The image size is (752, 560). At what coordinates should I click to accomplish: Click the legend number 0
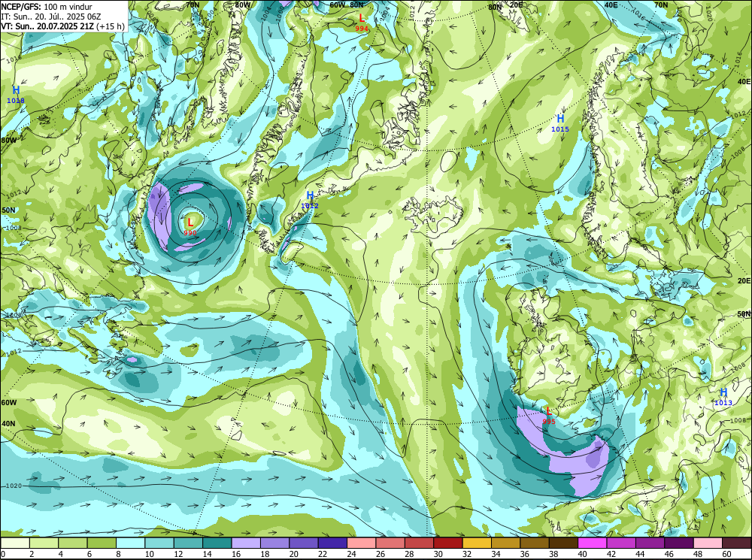3,554
